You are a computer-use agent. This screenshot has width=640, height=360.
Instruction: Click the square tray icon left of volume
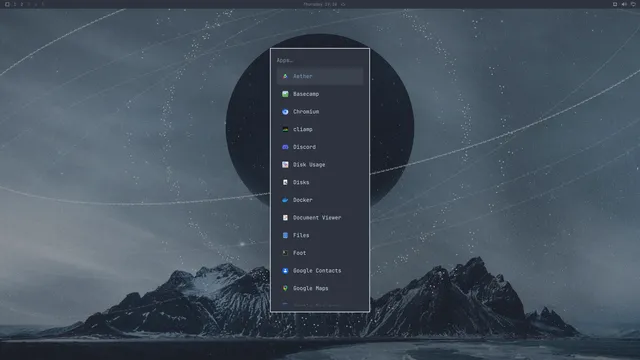[x=615, y=4]
